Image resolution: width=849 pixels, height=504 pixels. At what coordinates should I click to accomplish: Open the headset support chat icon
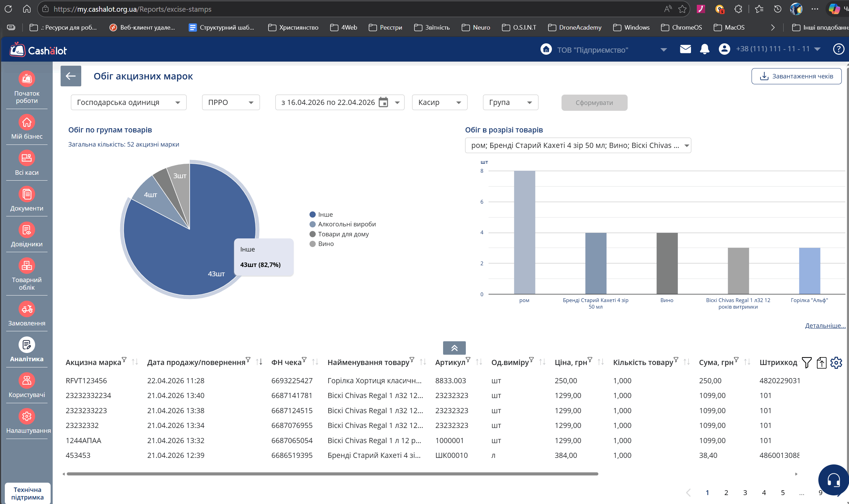point(834,480)
